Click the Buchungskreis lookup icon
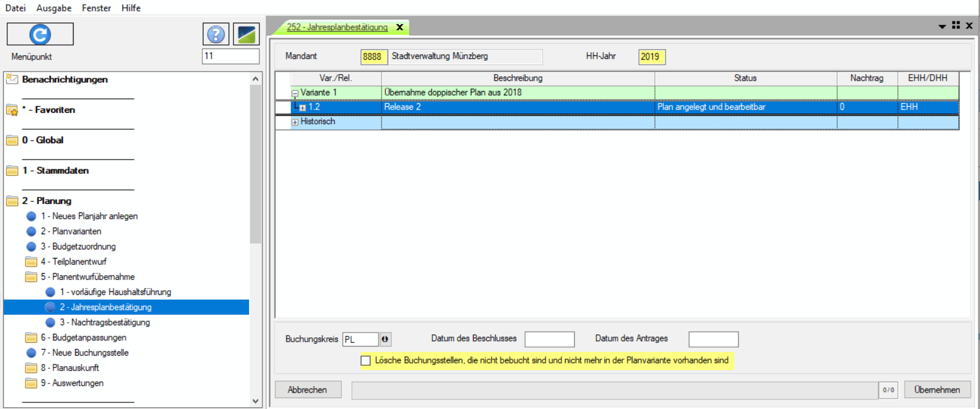 coord(385,339)
